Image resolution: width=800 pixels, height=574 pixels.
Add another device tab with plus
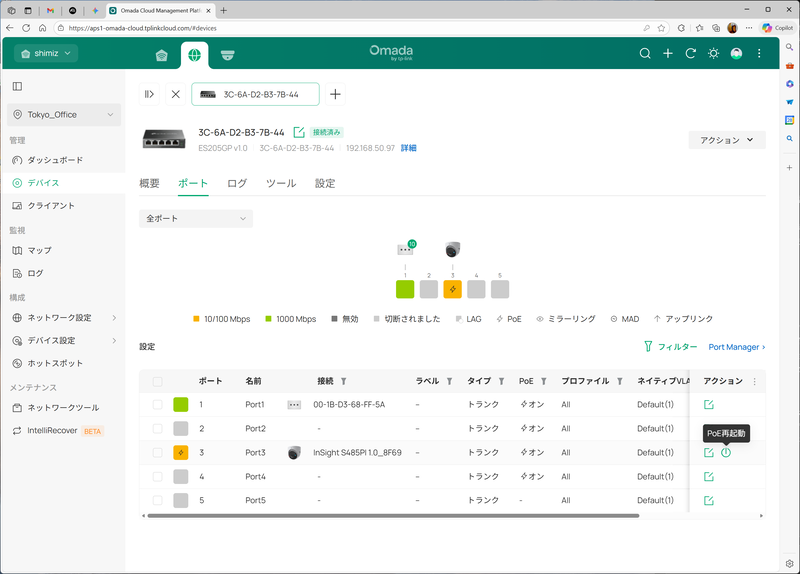(x=335, y=94)
